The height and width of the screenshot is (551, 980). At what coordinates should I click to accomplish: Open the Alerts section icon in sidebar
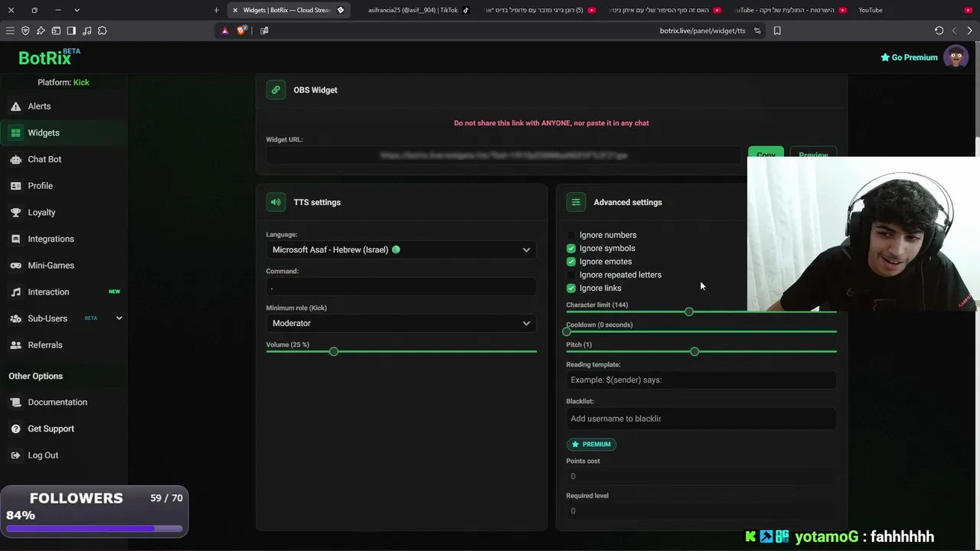(x=15, y=106)
